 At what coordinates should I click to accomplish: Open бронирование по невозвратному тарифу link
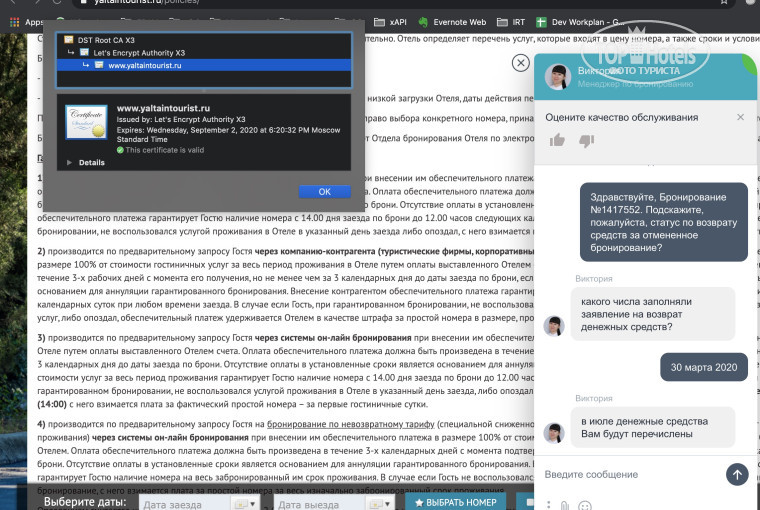click(x=350, y=424)
